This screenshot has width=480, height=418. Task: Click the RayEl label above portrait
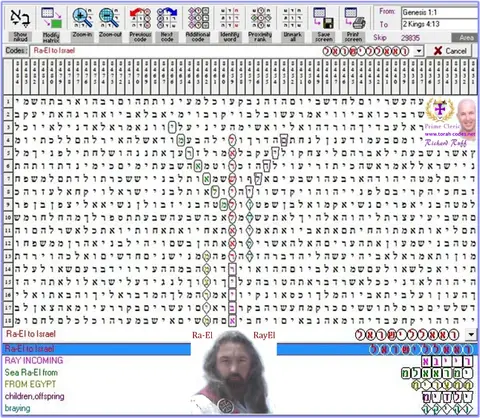point(264,335)
